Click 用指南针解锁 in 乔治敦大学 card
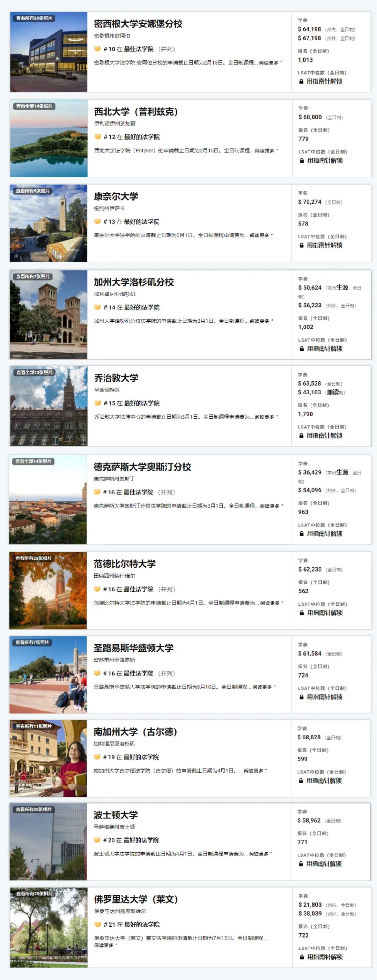The image size is (377, 980). pyautogui.click(x=324, y=436)
